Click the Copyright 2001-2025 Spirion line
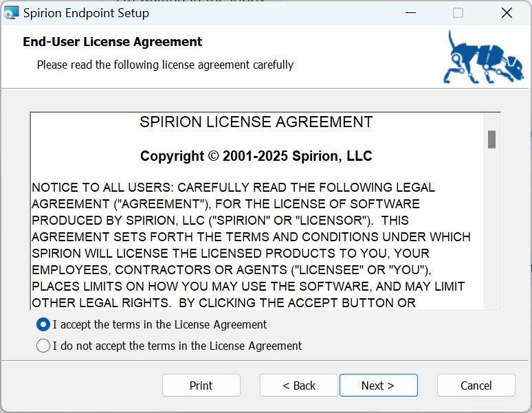This screenshot has width=532, height=413. coord(256,156)
